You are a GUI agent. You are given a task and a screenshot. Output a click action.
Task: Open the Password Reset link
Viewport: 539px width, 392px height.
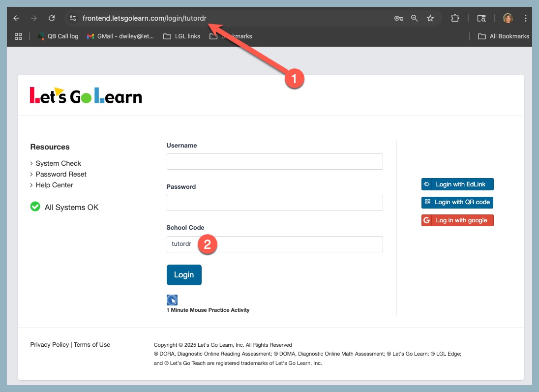pos(61,174)
